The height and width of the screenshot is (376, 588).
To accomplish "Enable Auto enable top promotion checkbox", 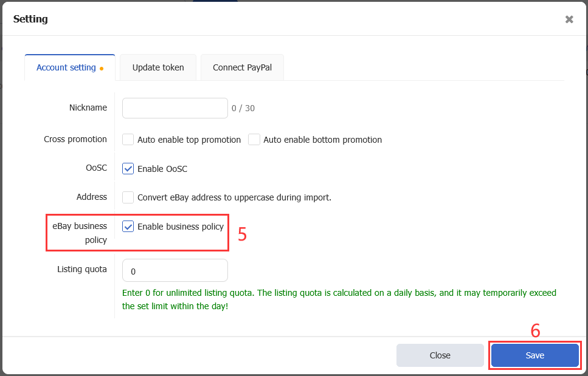I will (128, 140).
